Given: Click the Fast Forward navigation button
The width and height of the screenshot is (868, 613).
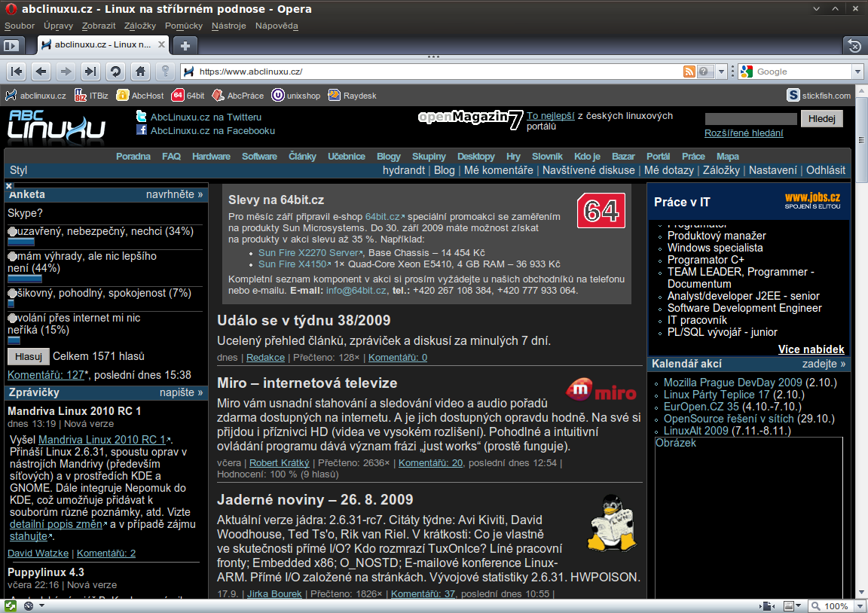Looking at the screenshot, I should click(x=90, y=72).
